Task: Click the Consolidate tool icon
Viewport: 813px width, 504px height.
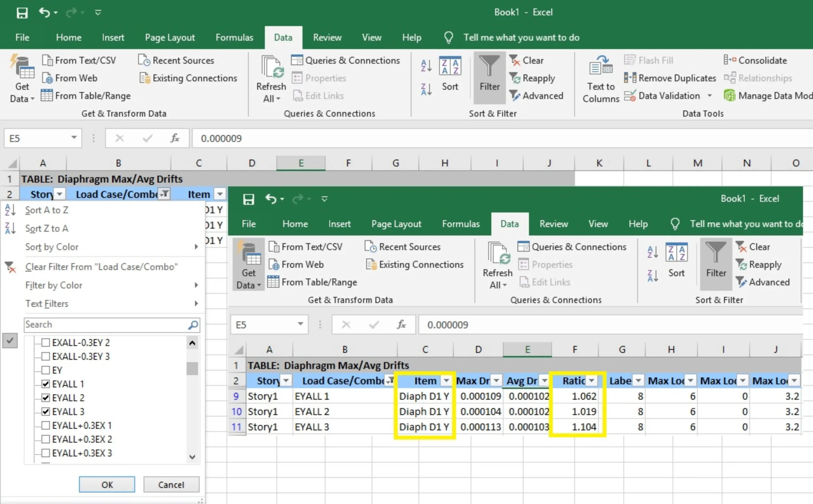Action: 729,60
